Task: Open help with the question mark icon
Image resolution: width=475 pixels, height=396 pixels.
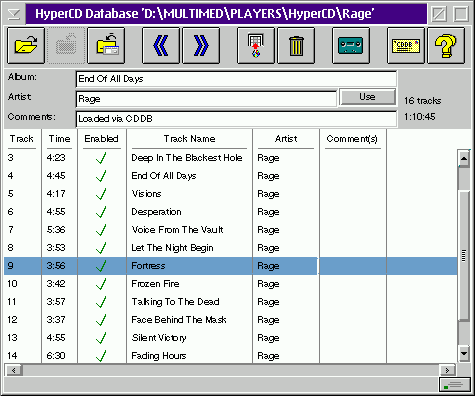Action: coord(446,46)
